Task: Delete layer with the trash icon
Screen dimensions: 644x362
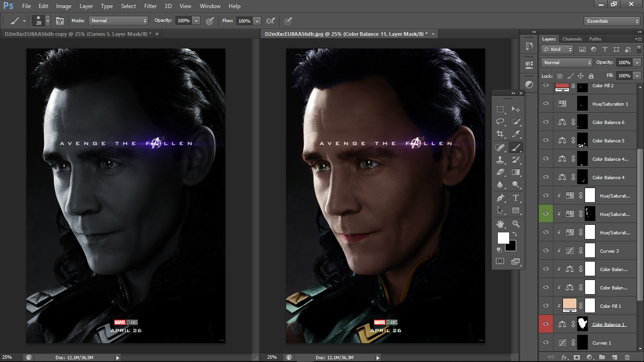Action: pyautogui.click(x=627, y=357)
